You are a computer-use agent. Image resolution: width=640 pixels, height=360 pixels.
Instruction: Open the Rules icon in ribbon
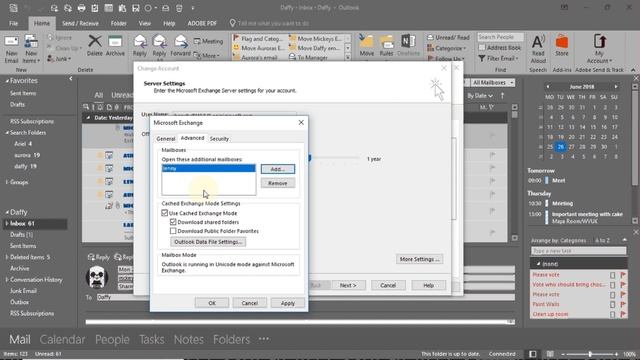pyautogui.click(x=386, y=45)
